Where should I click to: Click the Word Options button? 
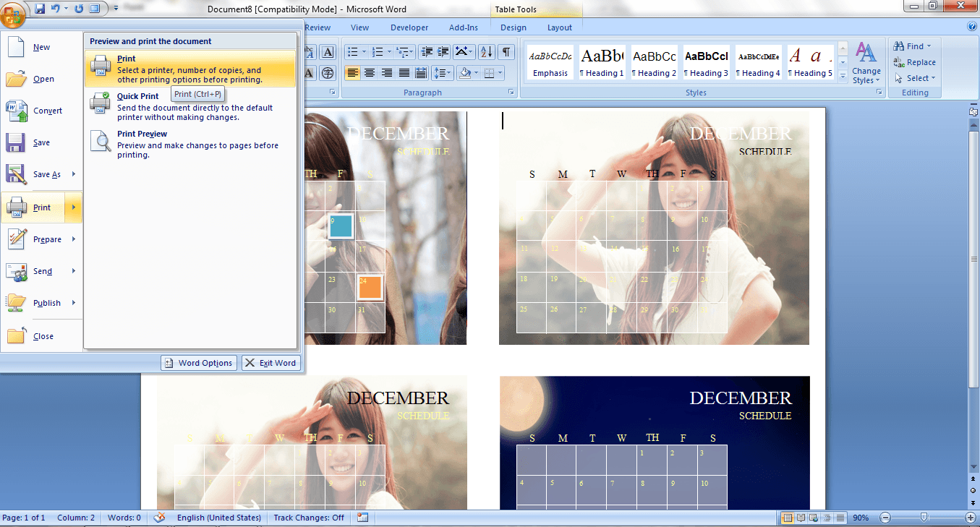tap(198, 363)
